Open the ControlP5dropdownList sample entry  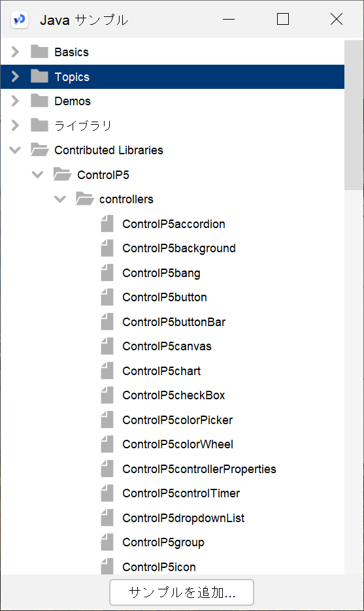(183, 518)
